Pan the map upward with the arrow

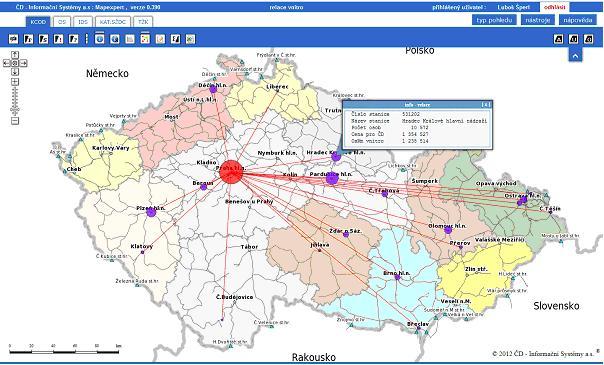click(15, 55)
